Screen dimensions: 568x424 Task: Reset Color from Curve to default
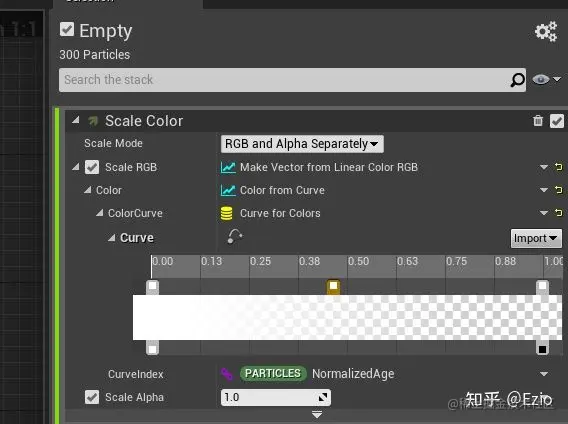[x=559, y=190]
